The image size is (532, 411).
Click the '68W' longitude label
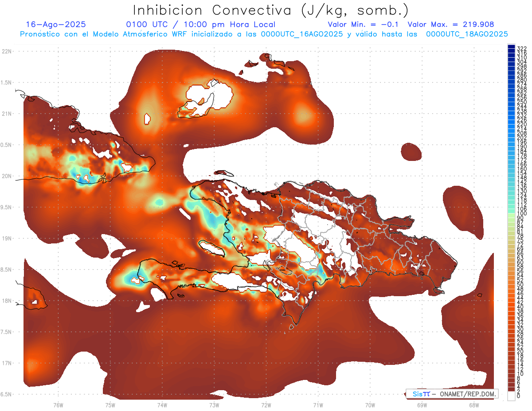[474, 405]
